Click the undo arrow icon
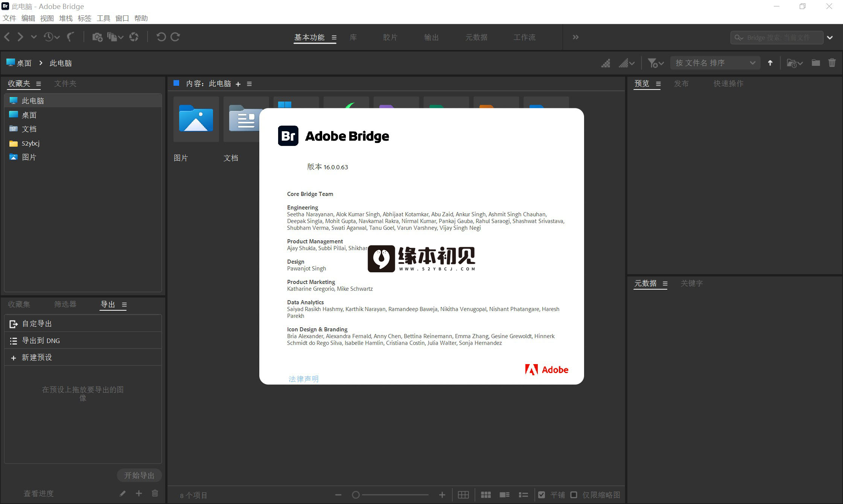This screenshot has width=843, height=504. [x=162, y=37]
